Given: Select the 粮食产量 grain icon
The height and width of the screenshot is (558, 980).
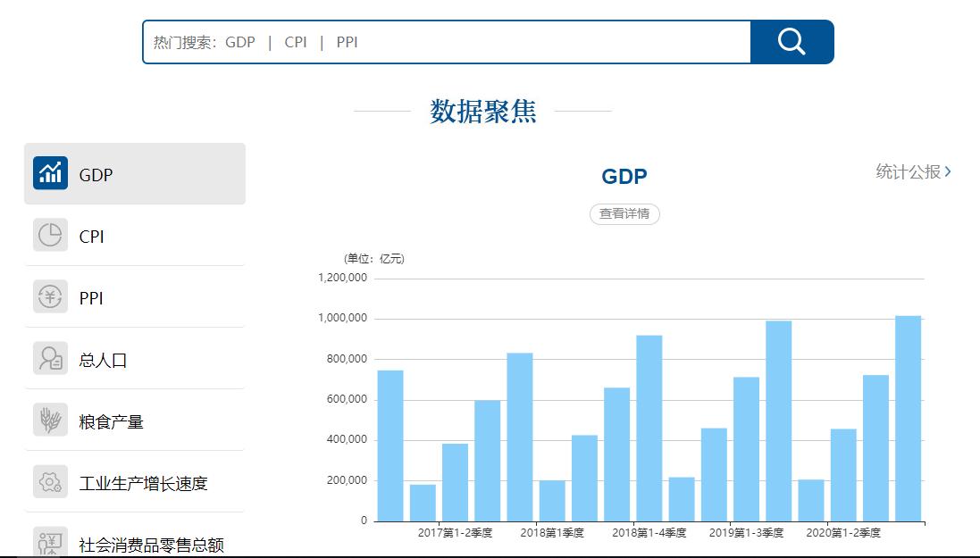Looking at the screenshot, I should tap(51, 420).
